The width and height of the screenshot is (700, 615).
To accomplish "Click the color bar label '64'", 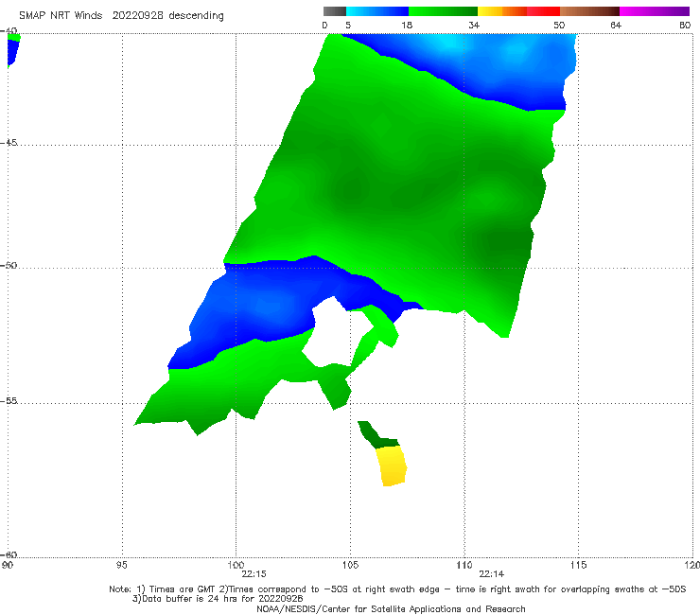I will pyautogui.click(x=616, y=26).
